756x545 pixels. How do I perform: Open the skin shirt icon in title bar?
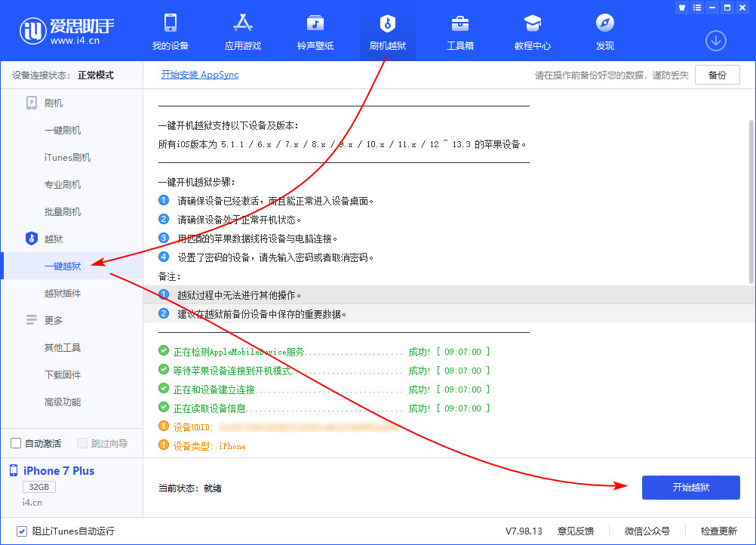click(682, 8)
